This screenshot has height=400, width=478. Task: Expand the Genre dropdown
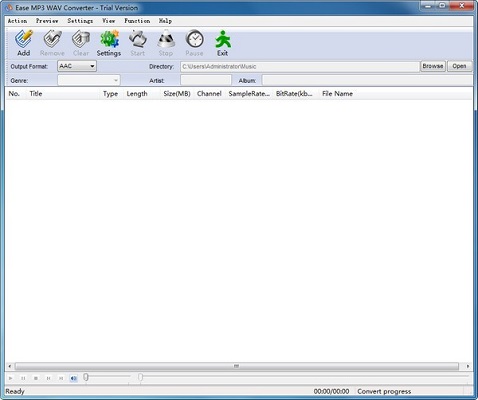pyautogui.click(x=89, y=80)
